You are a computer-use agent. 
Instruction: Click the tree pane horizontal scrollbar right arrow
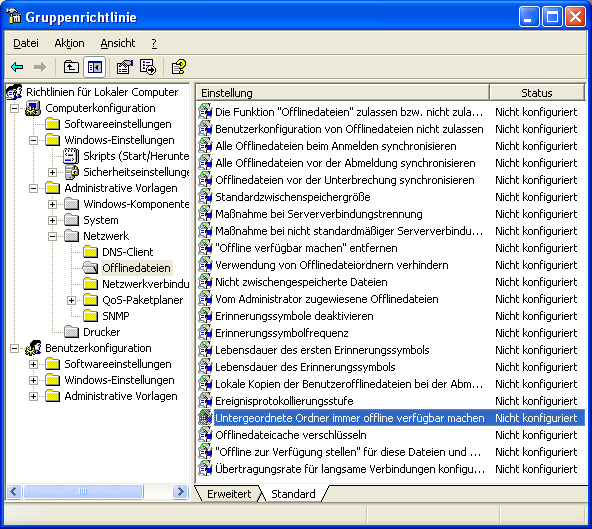pos(180,492)
